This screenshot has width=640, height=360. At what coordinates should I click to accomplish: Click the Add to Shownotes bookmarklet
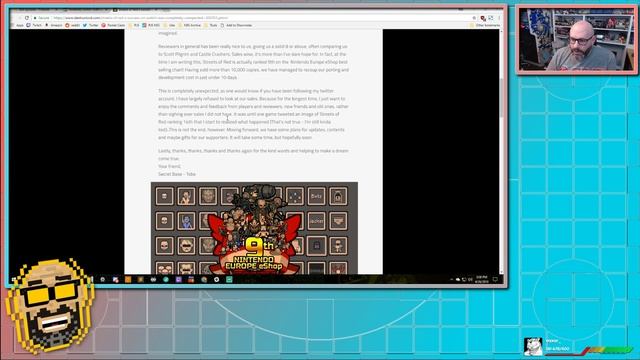coord(236,25)
